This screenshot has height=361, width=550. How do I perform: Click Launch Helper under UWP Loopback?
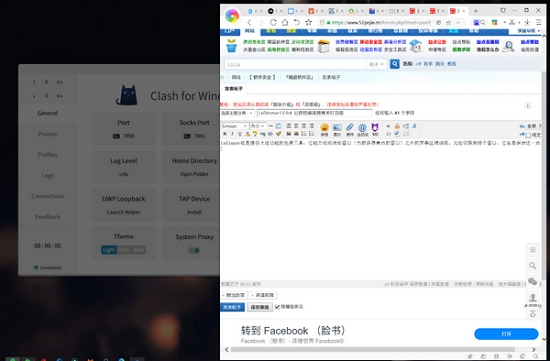click(123, 212)
